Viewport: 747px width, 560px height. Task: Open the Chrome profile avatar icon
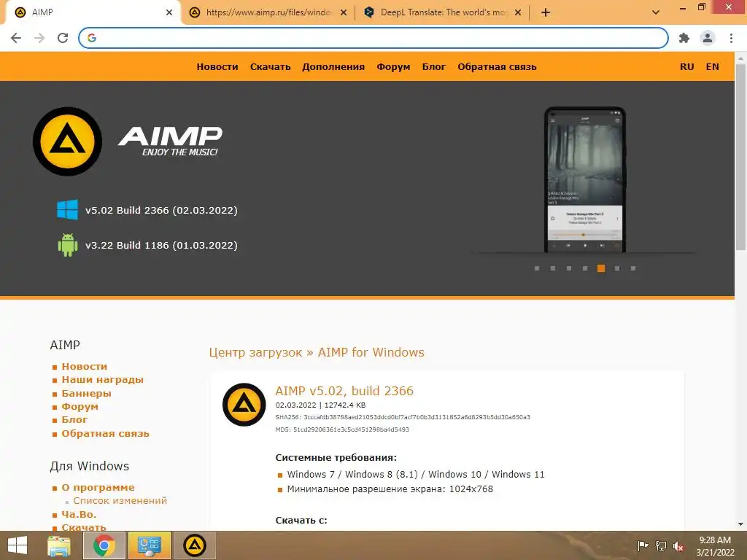pos(708,38)
